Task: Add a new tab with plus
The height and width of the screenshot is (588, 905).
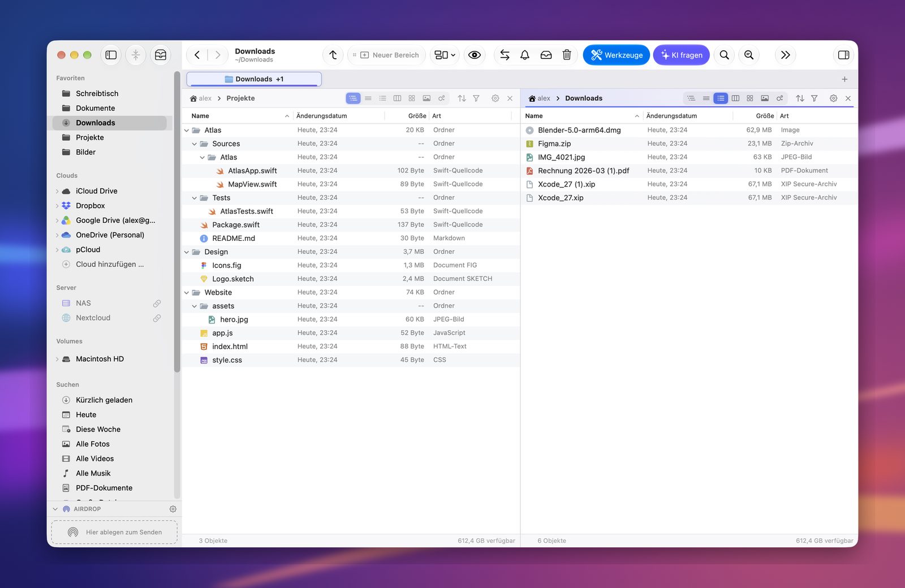Action: tap(844, 79)
